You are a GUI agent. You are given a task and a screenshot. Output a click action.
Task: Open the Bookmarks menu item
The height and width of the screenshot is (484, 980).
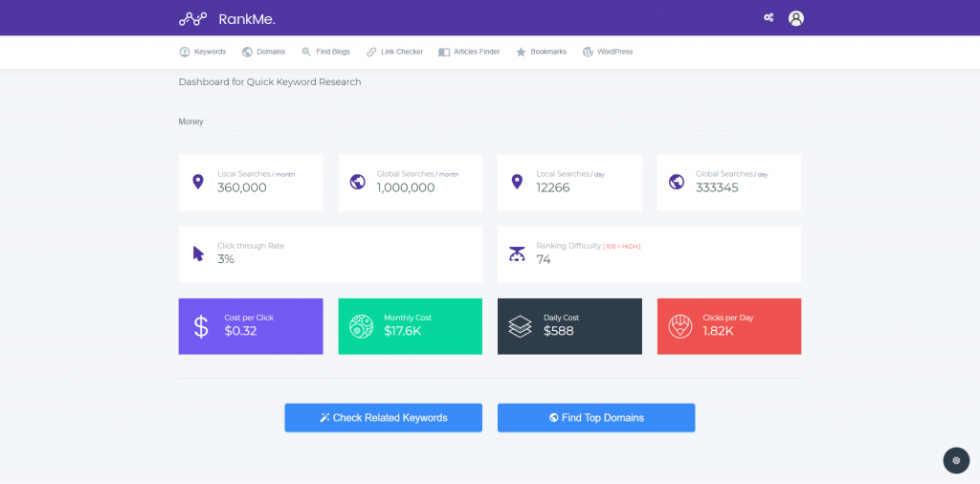541,52
